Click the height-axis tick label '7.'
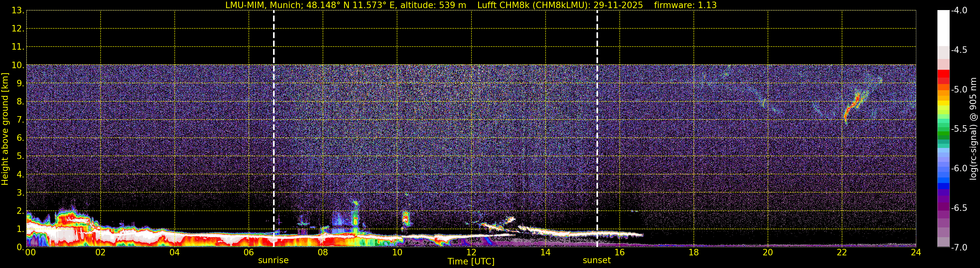Image resolution: width=980 pixels, height=268 pixels. point(20,120)
